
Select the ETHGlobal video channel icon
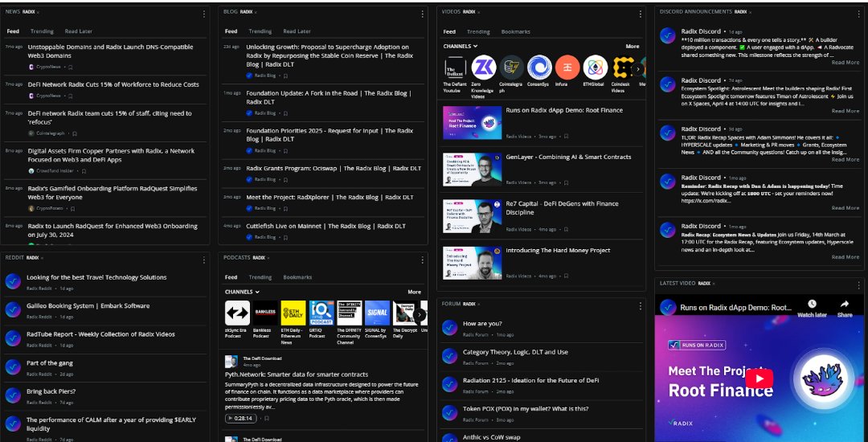(596, 68)
